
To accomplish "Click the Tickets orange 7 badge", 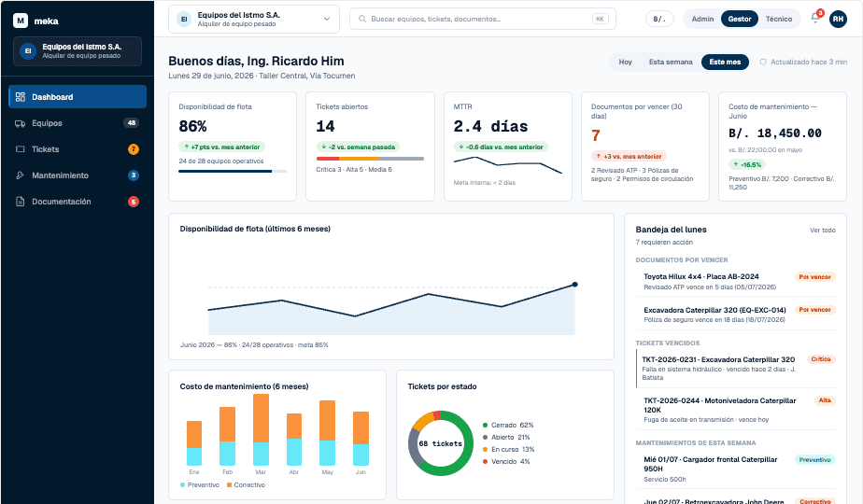I will click(134, 149).
